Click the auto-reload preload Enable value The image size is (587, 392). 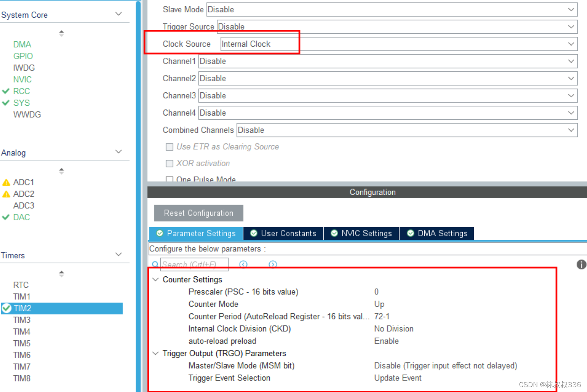(387, 341)
